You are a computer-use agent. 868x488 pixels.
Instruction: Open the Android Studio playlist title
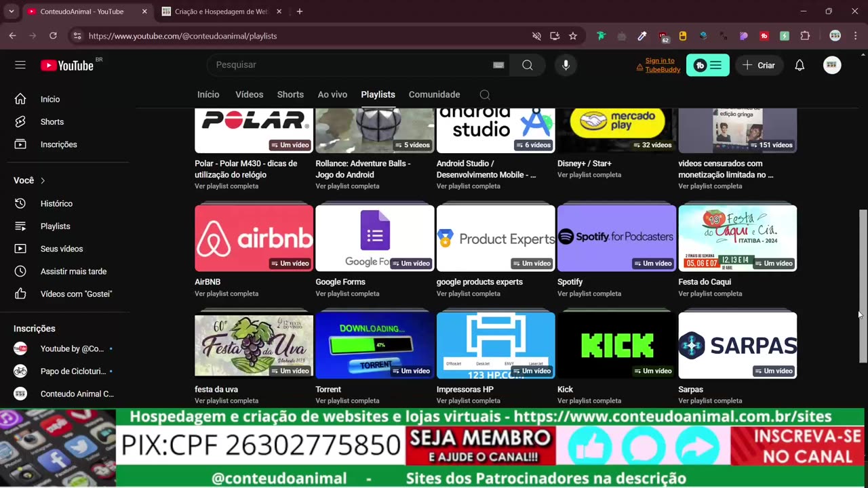pos(486,169)
